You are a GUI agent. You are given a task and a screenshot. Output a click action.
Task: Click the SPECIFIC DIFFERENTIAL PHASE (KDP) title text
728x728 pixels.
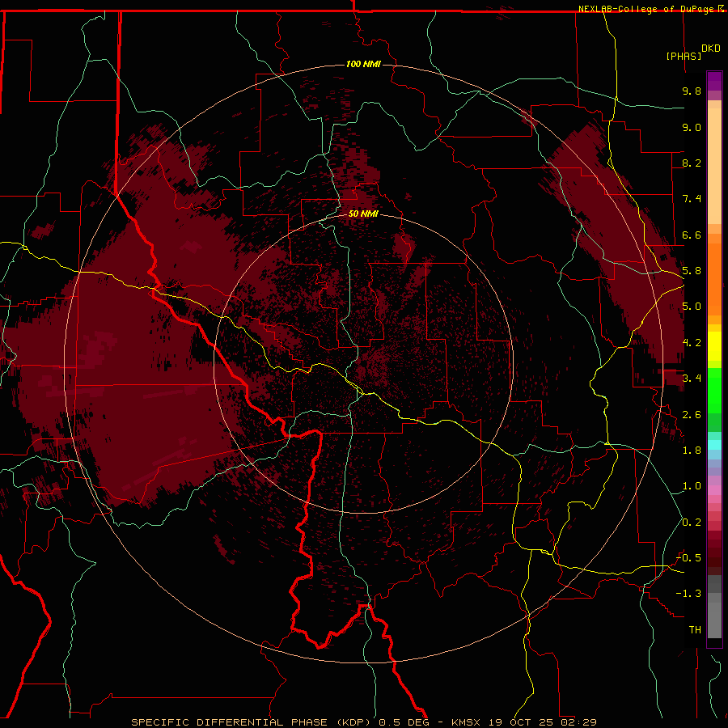(x=250, y=722)
